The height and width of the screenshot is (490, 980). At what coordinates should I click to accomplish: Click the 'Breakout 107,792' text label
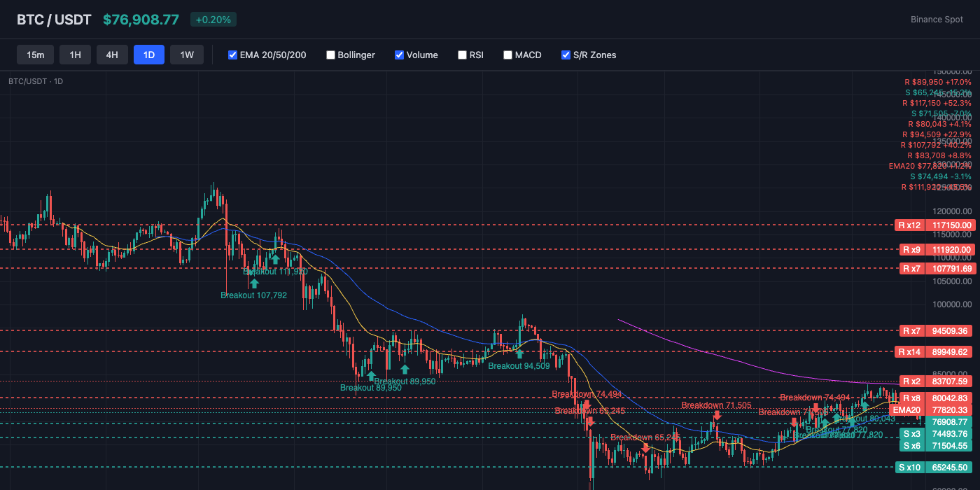point(253,295)
